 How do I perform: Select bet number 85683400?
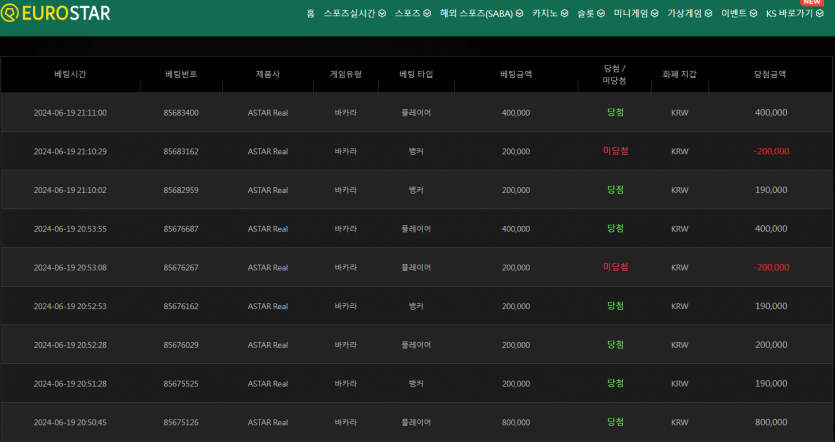click(x=181, y=113)
